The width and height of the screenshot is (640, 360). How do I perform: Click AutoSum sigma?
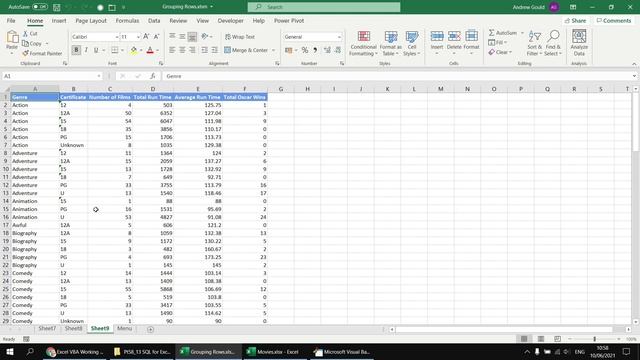[x=491, y=33]
